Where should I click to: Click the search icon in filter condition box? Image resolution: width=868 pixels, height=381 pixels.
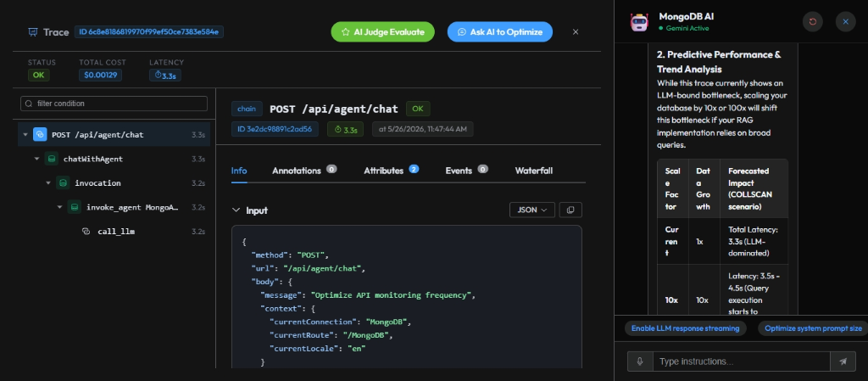[29, 104]
